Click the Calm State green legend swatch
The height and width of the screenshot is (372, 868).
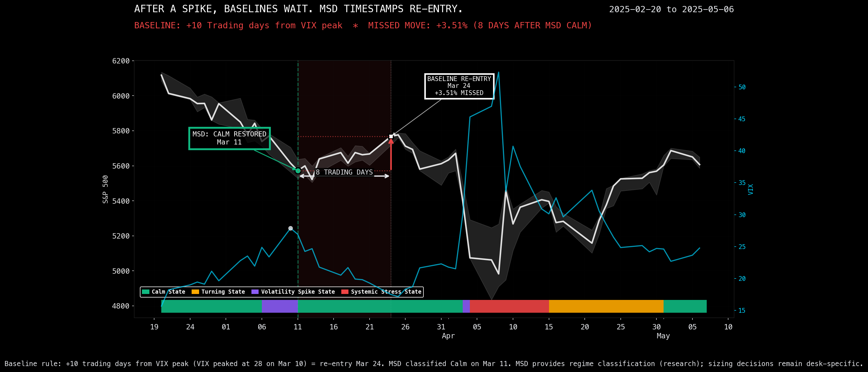pyautogui.click(x=146, y=292)
